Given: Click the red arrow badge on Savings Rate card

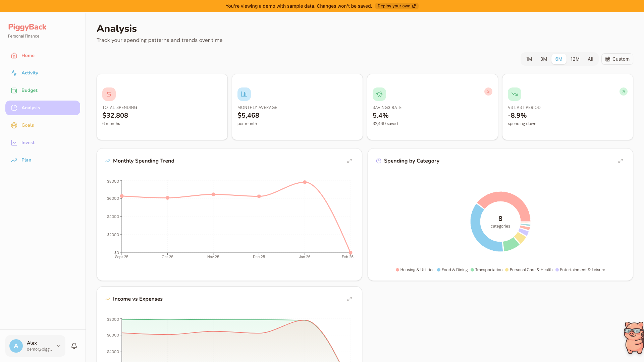Looking at the screenshot, I should [488, 92].
